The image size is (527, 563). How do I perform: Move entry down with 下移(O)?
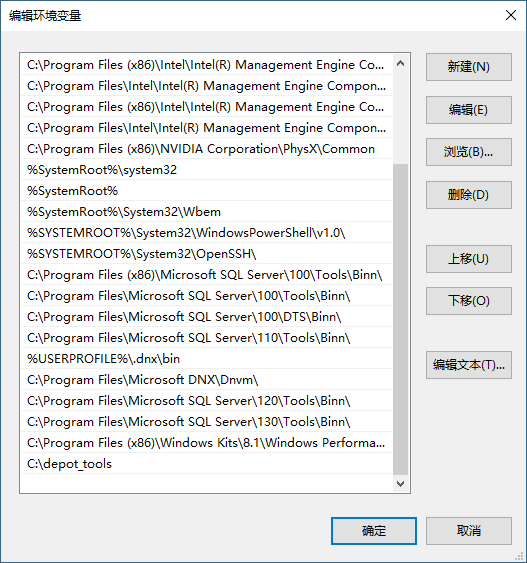(468, 301)
